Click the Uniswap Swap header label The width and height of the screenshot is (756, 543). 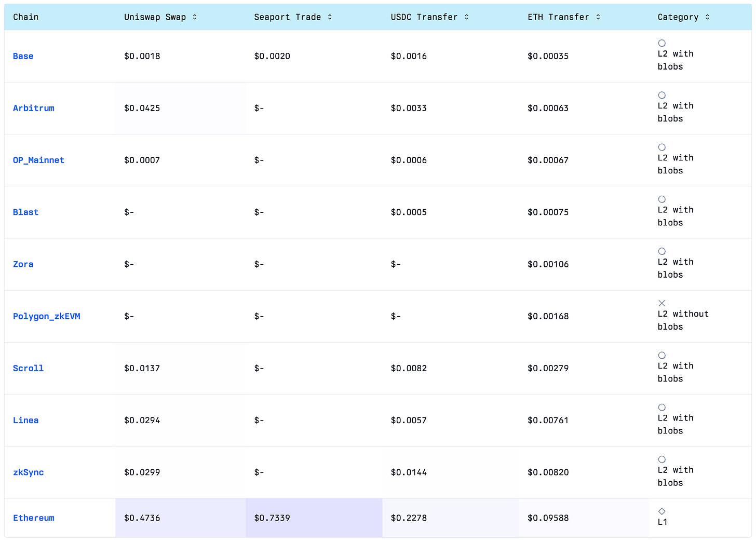pyautogui.click(x=155, y=17)
